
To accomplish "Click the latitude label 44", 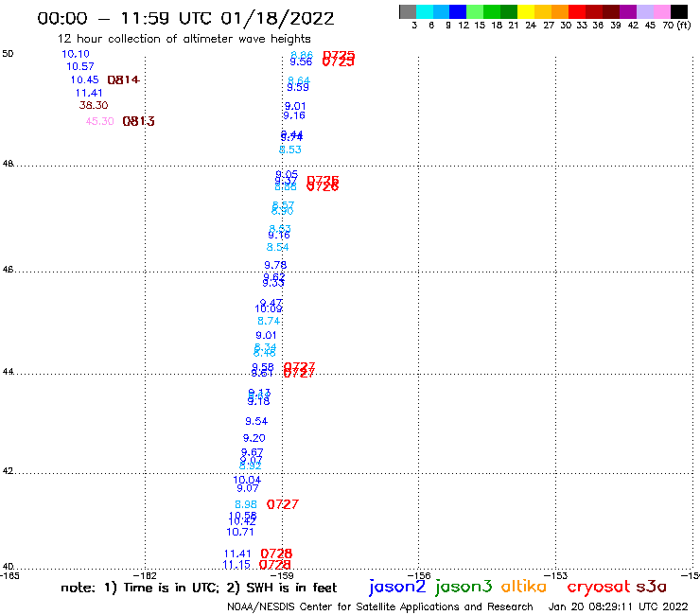I will tap(8, 372).
